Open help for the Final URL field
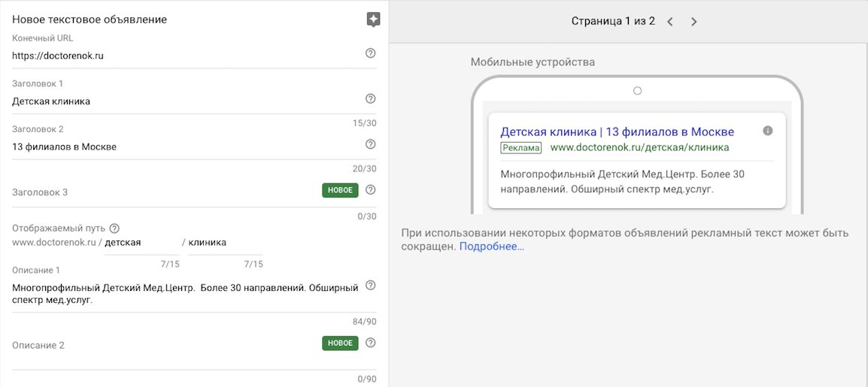 click(371, 53)
